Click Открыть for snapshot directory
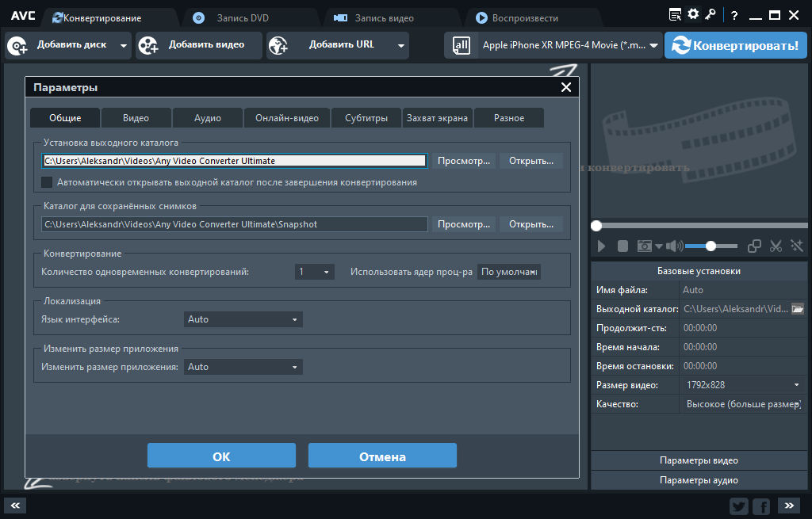This screenshot has height=519, width=812. [531, 224]
